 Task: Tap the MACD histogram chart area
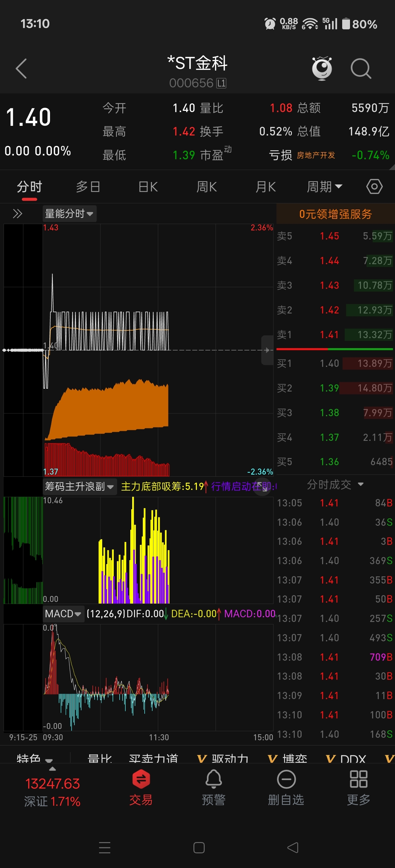point(158,677)
